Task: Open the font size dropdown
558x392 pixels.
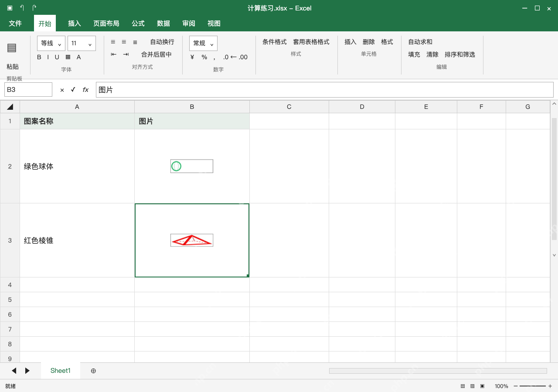Action: tap(82, 43)
